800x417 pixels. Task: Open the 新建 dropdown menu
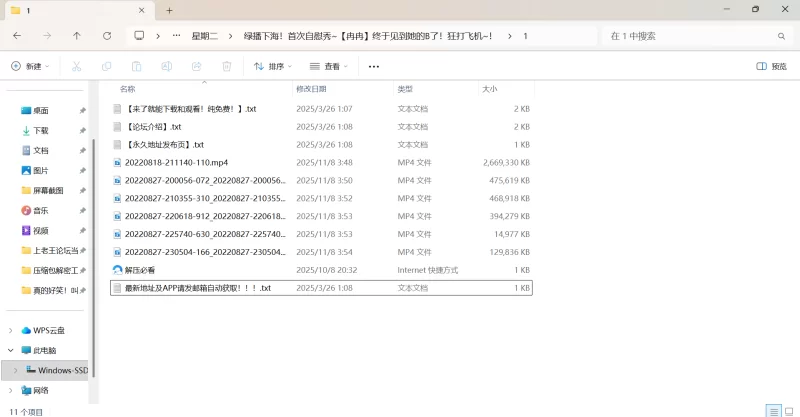32,67
